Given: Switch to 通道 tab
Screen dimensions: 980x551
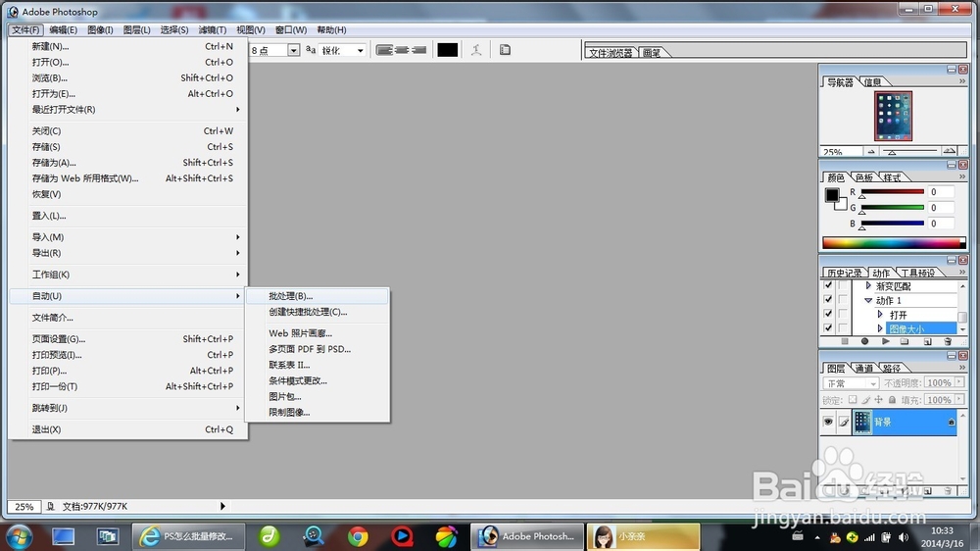Looking at the screenshot, I should (x=863, y=369).
